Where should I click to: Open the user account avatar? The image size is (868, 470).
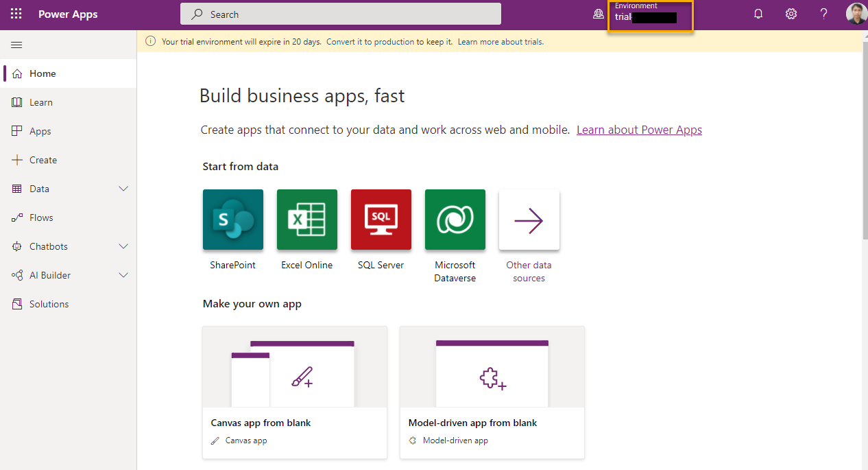point(856,14)
